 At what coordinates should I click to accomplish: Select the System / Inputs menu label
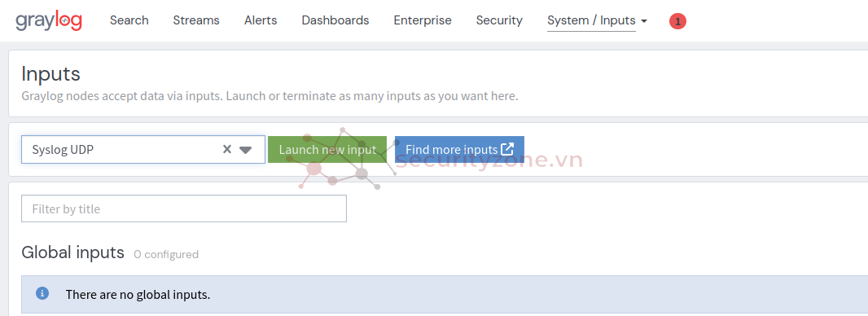tap(591, 20)
